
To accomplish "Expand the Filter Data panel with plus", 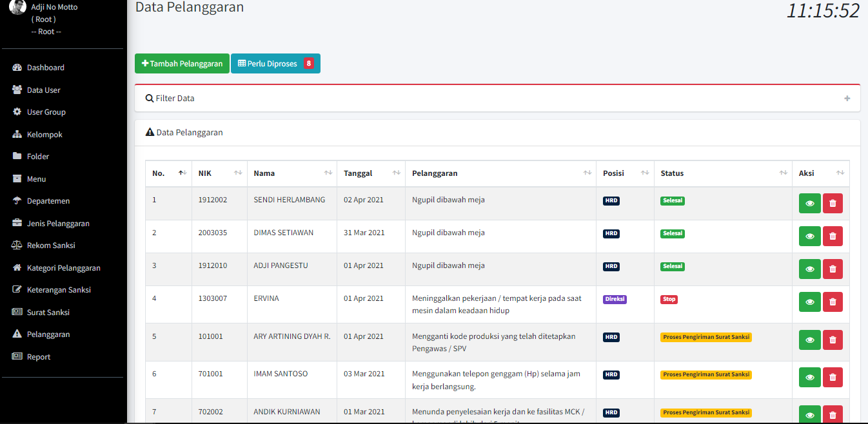I will pos(847,99).
